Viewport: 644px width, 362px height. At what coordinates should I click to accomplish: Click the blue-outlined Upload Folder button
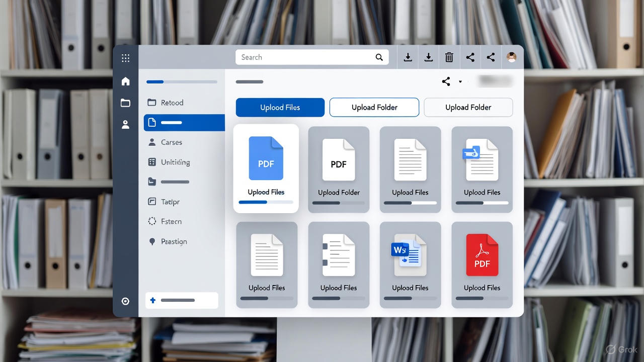374,107
